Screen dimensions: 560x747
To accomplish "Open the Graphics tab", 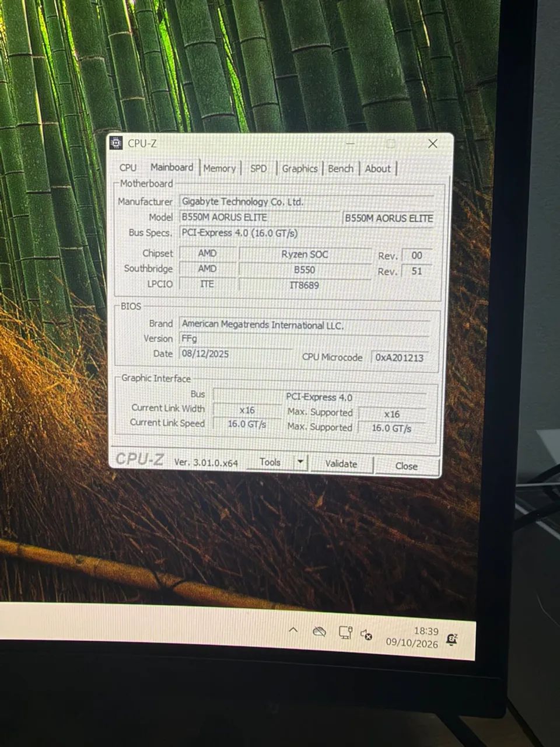I will tap(300, 169).
